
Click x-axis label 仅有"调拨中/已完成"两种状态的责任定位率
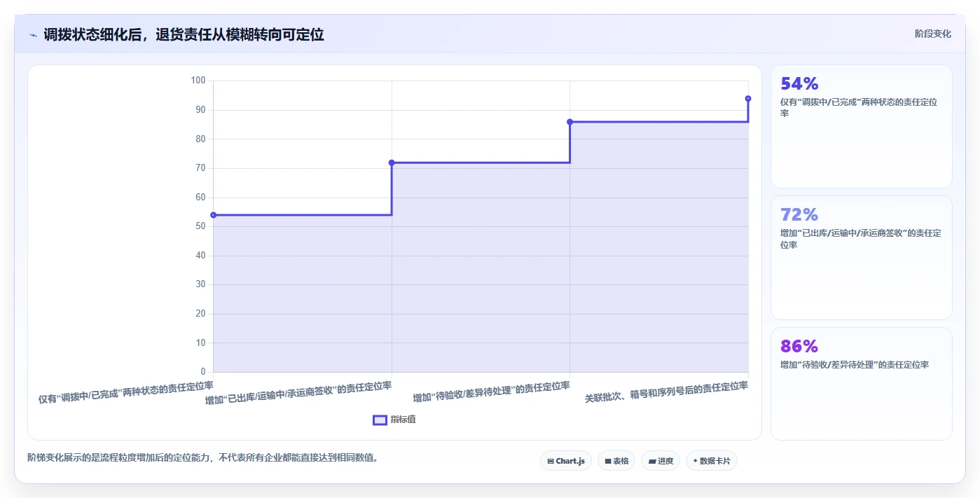tap(126, 392)
